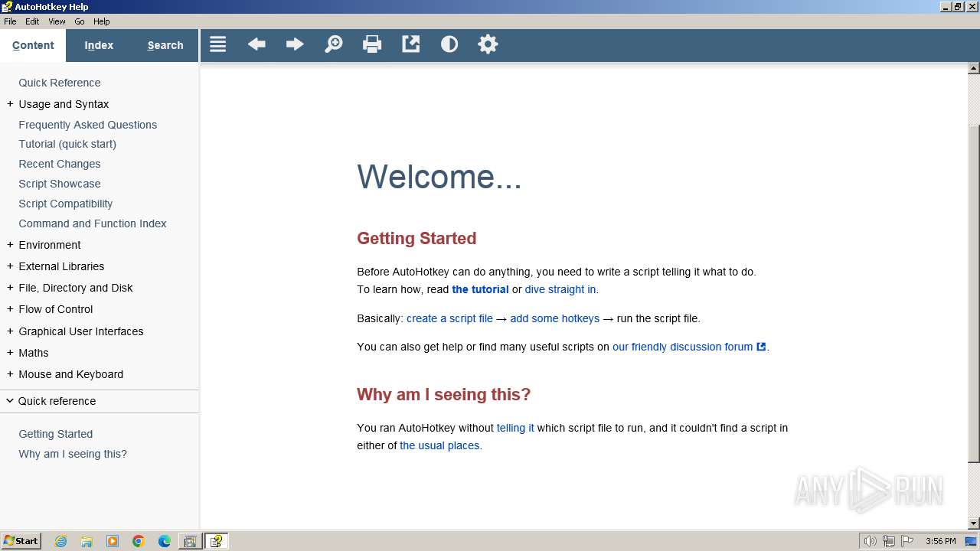Expand the Maths tree node
Viewport: 980px width, 551px height.
10,353
